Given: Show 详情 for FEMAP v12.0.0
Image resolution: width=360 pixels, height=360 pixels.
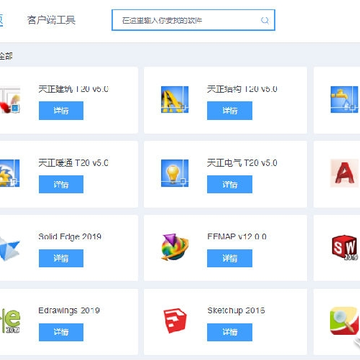Looking at the screenshot, I should 230,258.
